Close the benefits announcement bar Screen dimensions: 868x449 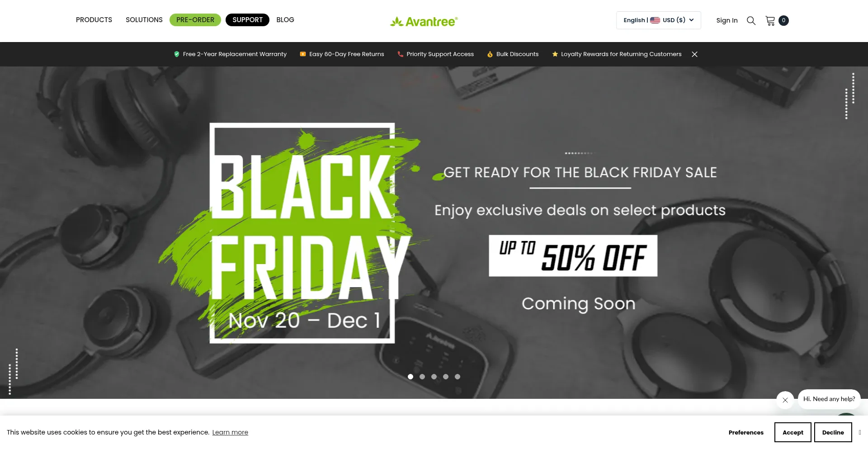coord(694,54)
